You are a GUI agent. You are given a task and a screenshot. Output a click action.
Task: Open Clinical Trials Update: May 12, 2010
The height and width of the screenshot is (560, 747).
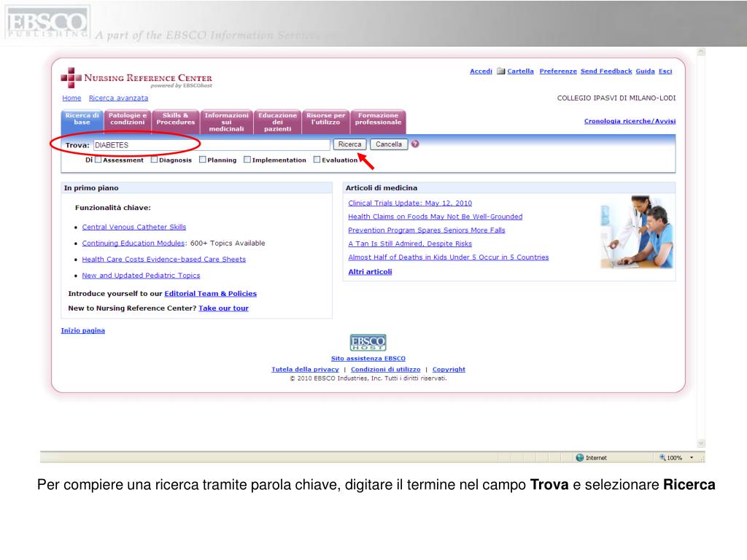tap(410, 203)
